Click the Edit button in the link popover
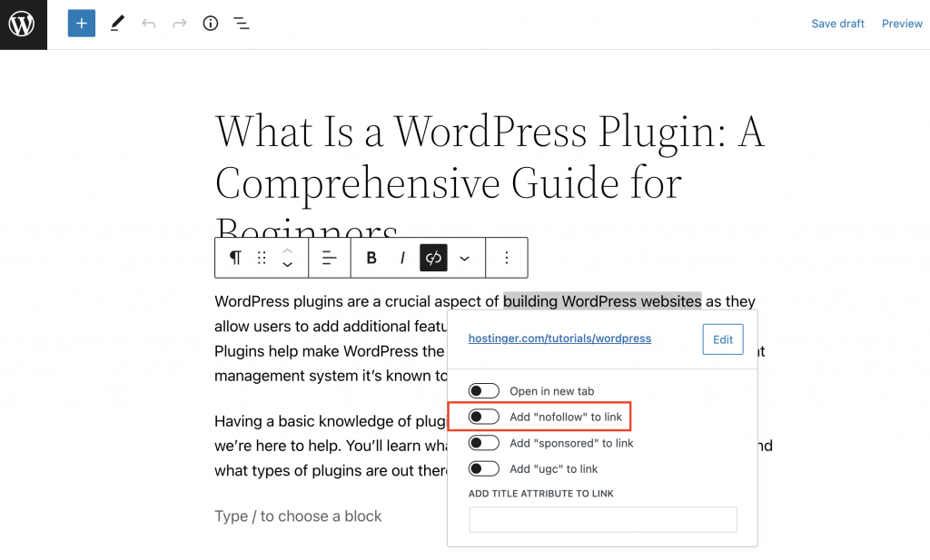This screenshot has height=560, width=930. [722, 339]
